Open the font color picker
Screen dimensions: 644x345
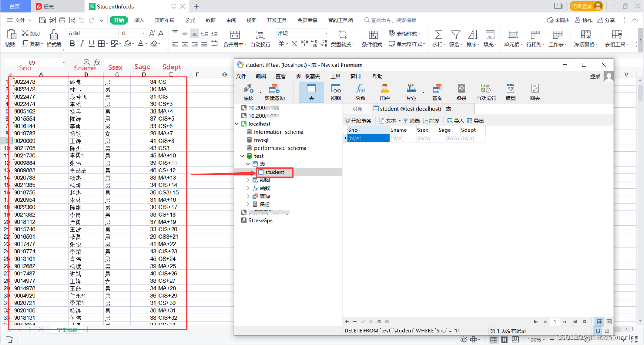(140, 44)
